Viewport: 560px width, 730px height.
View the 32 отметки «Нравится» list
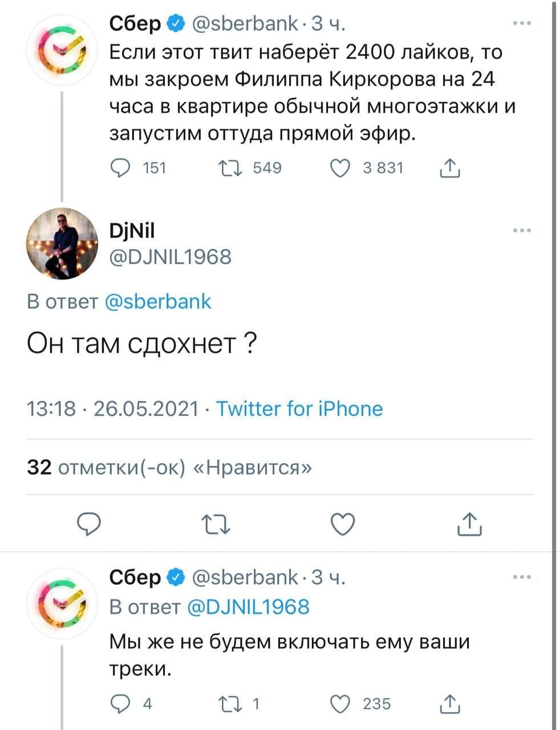tap(169, 468)
